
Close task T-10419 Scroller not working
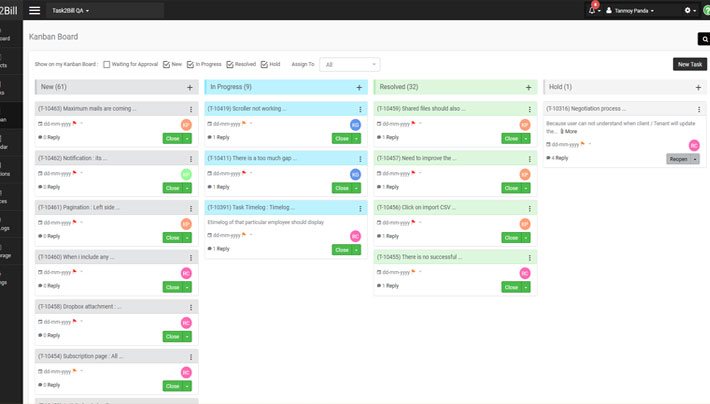pos(341,138)
